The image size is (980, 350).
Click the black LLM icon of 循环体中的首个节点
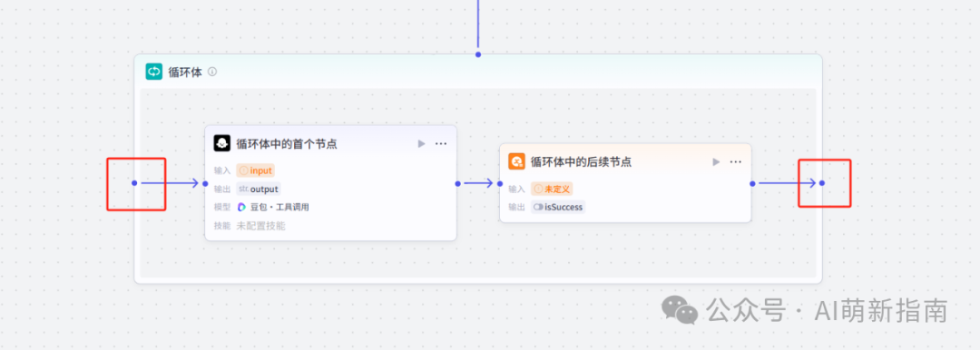click(x=222, y=143)
